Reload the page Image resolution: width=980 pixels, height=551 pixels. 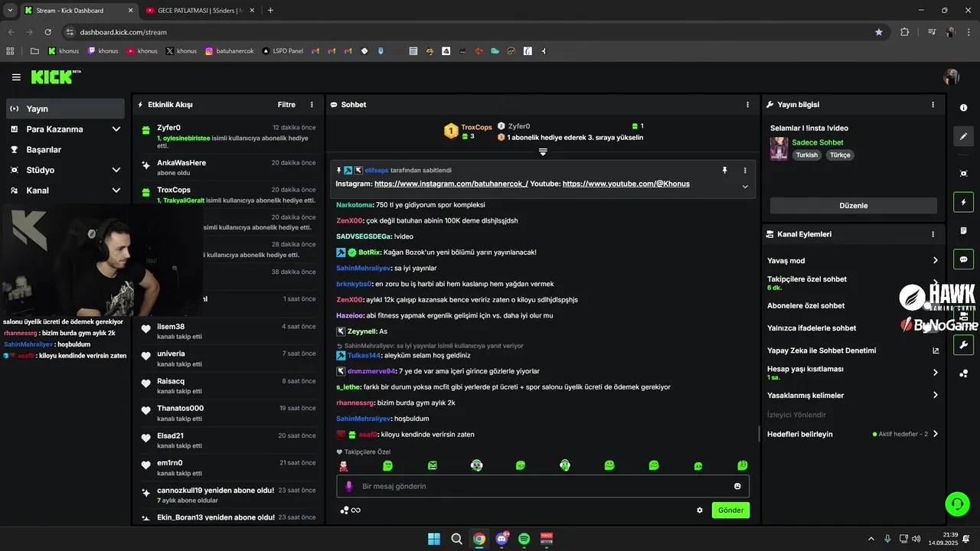[47, 32]
